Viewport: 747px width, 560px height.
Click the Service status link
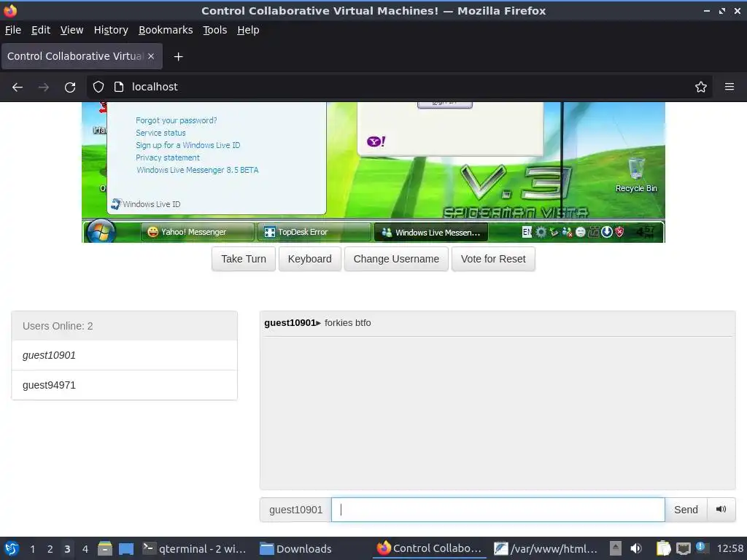(160, 133)
